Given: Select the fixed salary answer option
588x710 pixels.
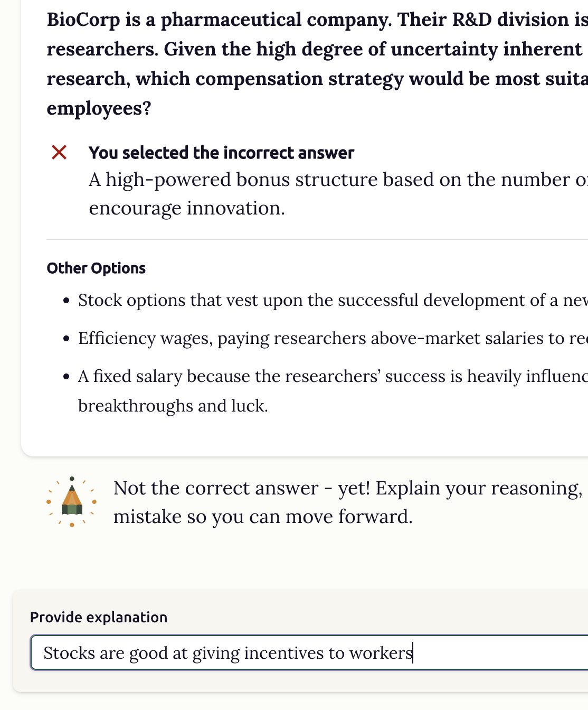Looking at the screenshot, I should [x=333, y=376].
